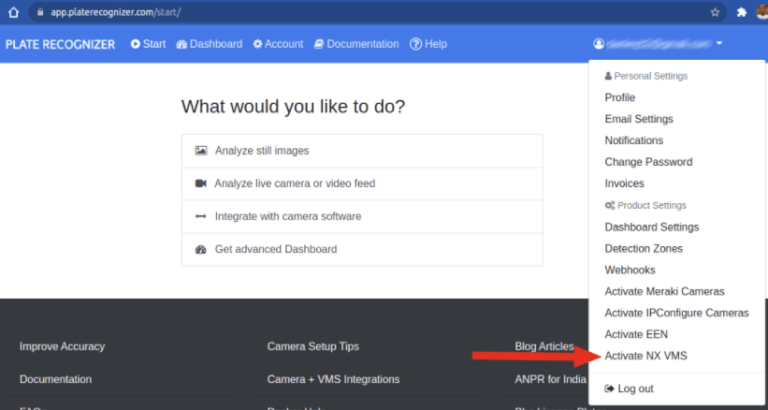Click the video camera icon for live feed
The width and height of the screenshot is (768, 410).
[x=201, y=184]
